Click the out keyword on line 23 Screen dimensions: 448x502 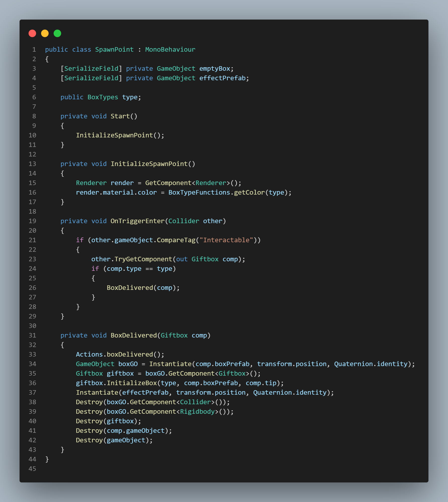(182, 259)
